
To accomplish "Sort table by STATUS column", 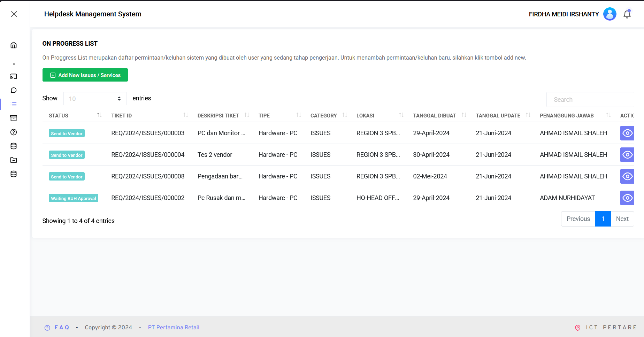I will (75, 115).
